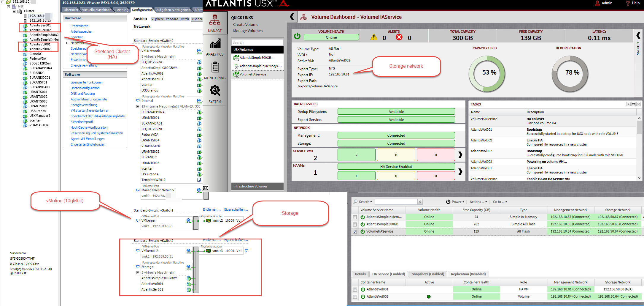Switch to the Leistung tab
Image resolution: width=644 pixels, height=306 pixels.
tap(122, 10)
